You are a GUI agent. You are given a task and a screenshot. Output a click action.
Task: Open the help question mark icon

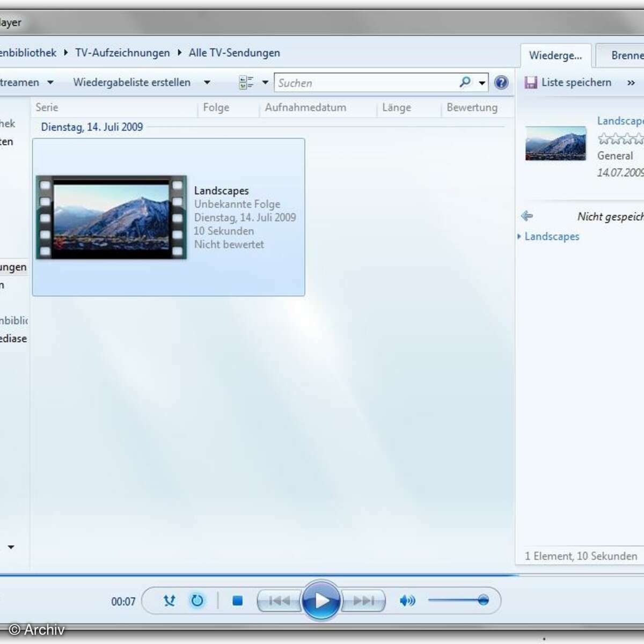point(501,82)
